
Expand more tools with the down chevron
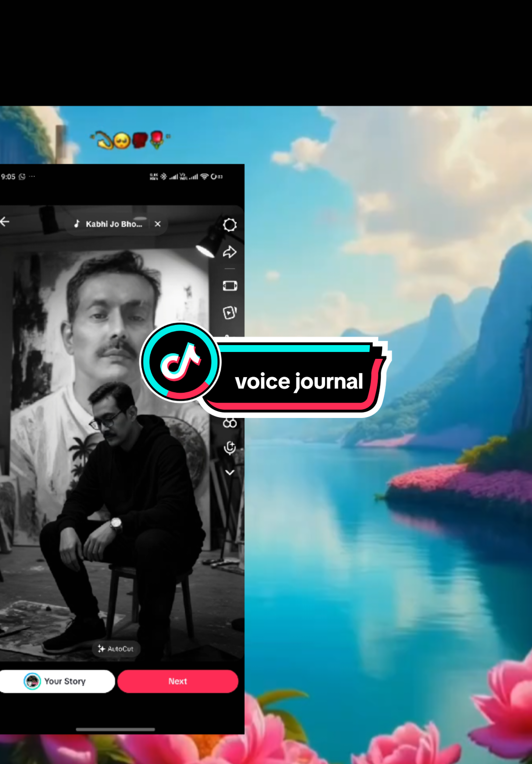coord(230,472)
